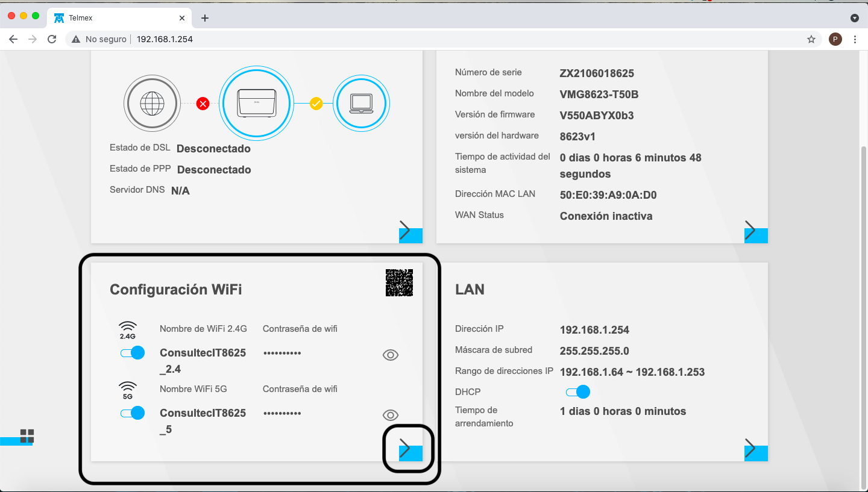
Task: Show the 2.4G WiFi password
Action: [x=391, y=355]
